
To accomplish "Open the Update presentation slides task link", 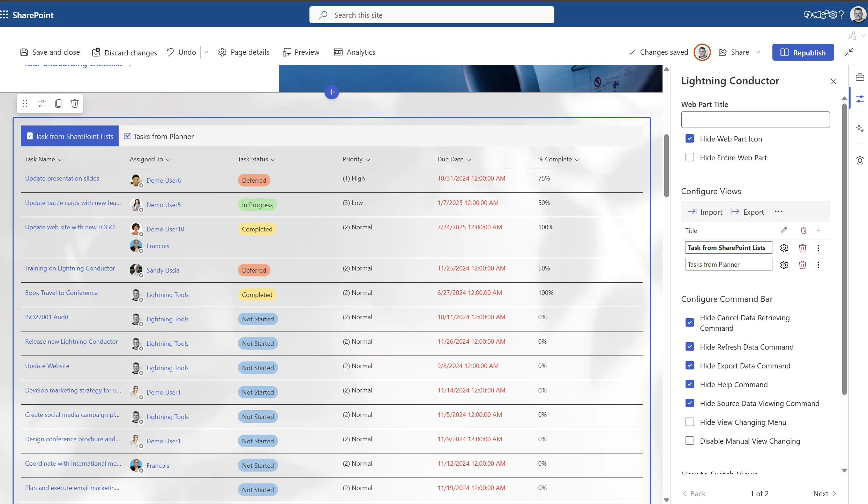I will 62,178.
